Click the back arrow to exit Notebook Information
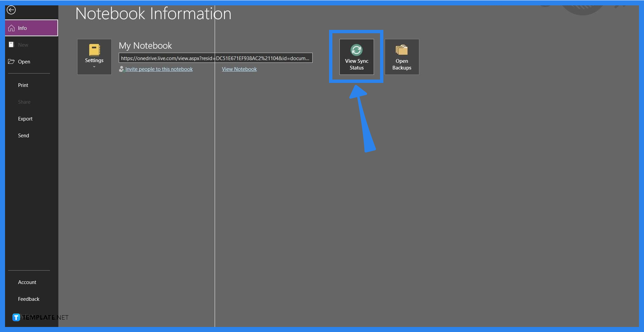This screenshot has height=332, width=644. point(11,10)
